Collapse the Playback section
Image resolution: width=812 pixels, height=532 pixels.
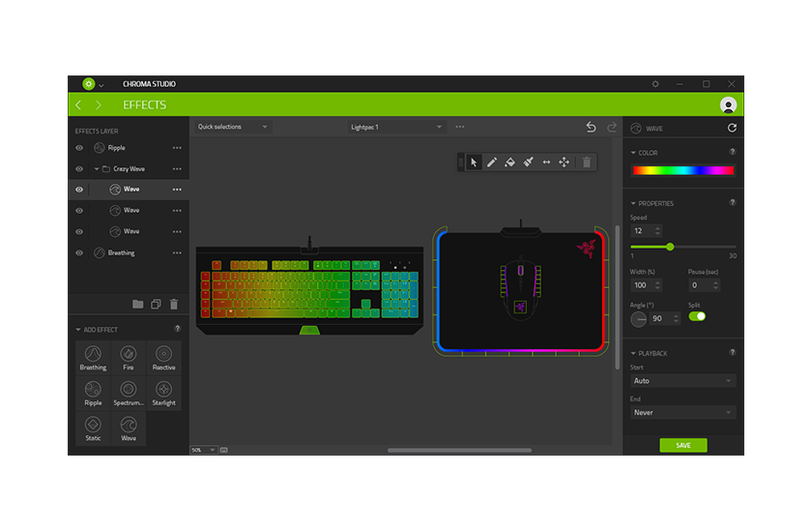[633, 353]
